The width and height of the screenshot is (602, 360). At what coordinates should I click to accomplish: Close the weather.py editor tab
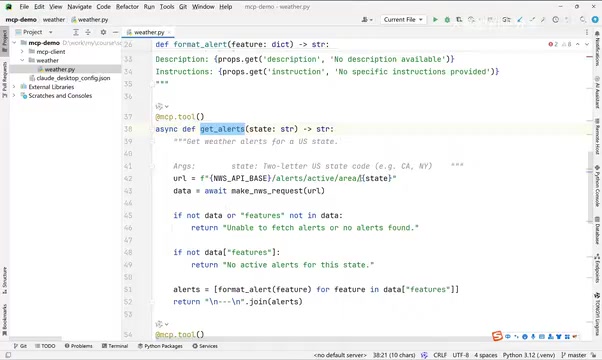tap(169, 32)
